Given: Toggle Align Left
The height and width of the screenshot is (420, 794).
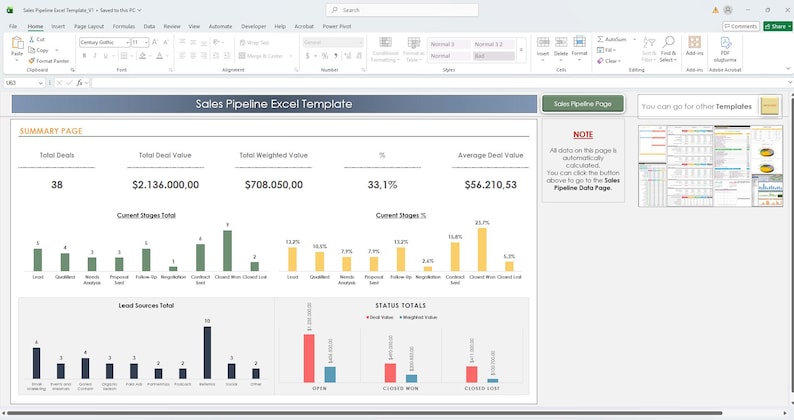Looking at the screenshot, I should [182, 56].
